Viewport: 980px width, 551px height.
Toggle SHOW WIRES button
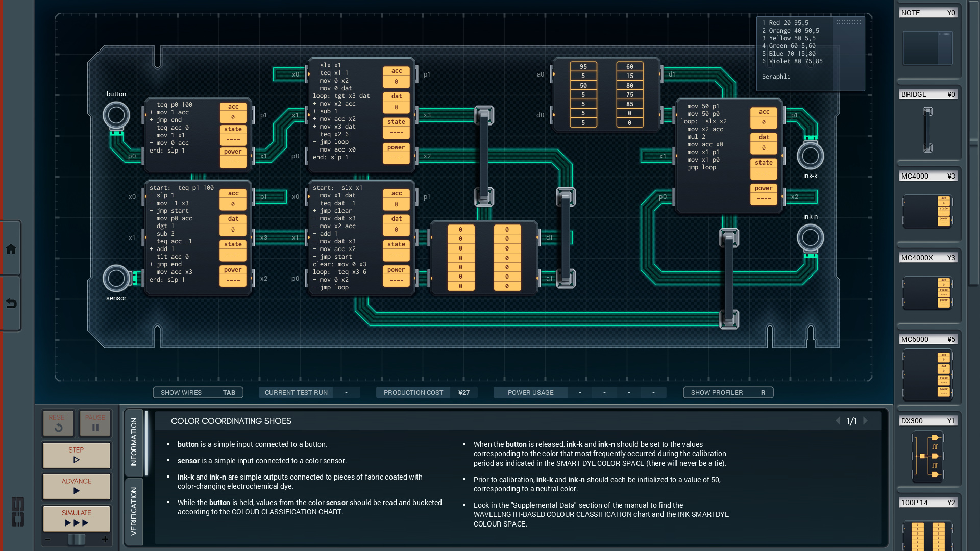point(198,392)
